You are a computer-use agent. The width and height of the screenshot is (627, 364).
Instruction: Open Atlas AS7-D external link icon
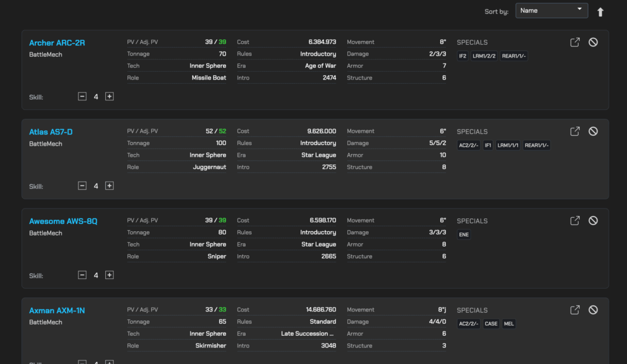575,132
